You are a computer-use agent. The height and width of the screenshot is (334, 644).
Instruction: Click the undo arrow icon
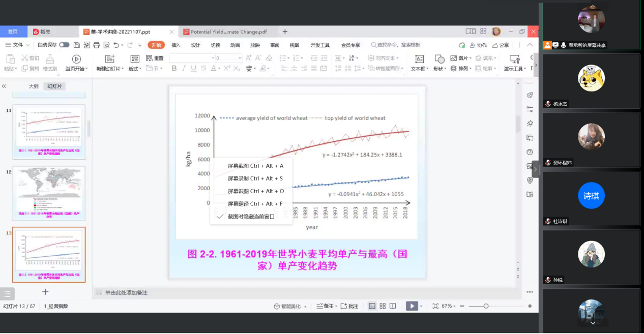pos(116,45)
